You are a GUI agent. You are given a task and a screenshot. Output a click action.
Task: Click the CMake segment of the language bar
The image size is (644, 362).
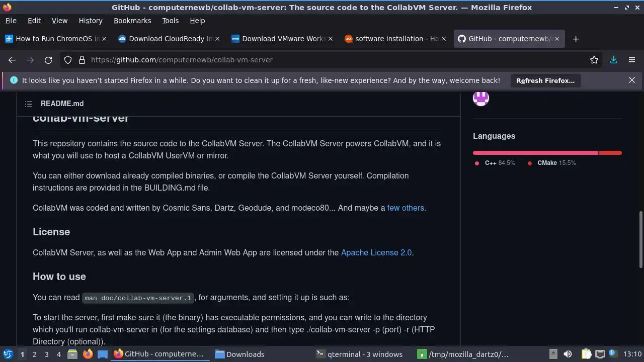point(610,153)
